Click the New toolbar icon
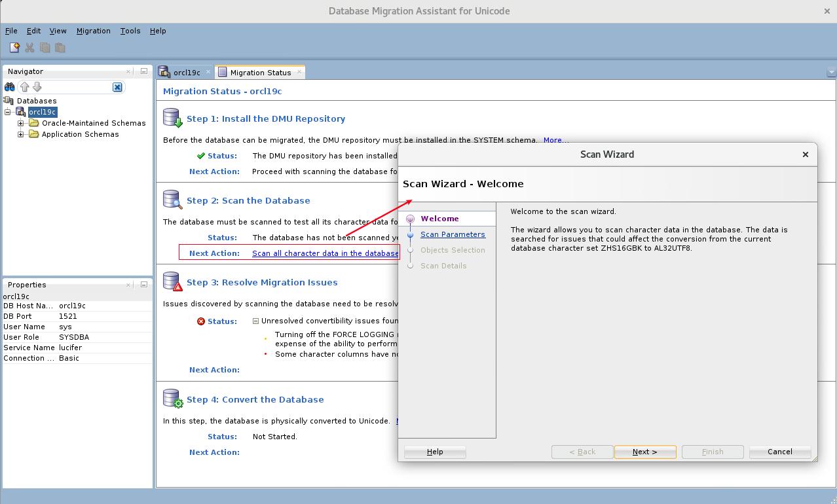Viewport: 837px width, 504px height. click(14, 48)
